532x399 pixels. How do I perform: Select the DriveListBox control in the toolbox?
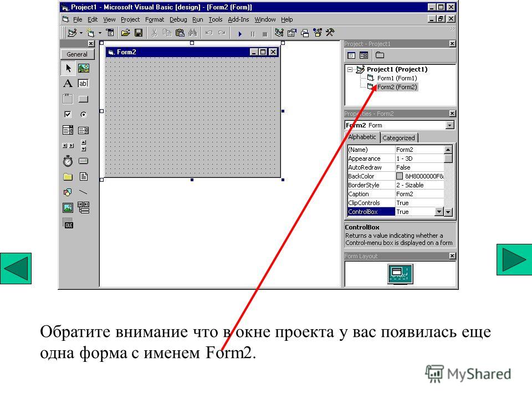tap(84, 161)
